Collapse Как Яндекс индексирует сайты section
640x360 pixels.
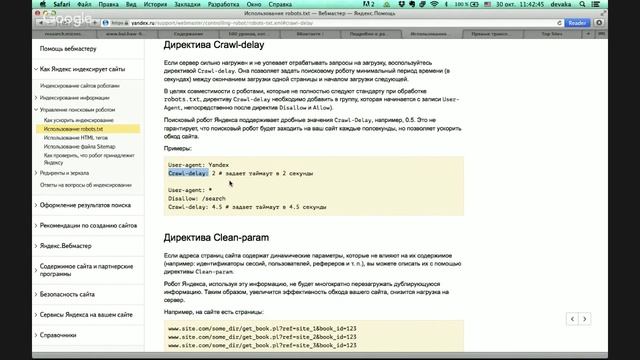pos(36,69)
